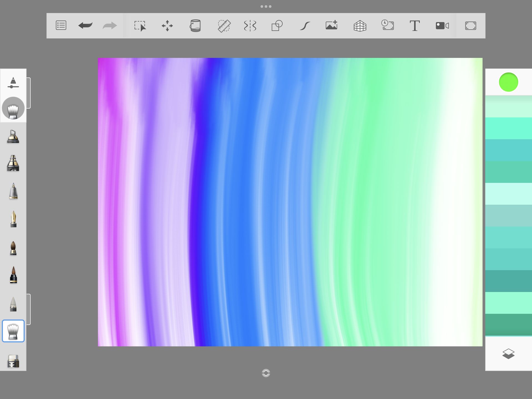
Task: Click the Redo arrow
Action: coord(110,26)
